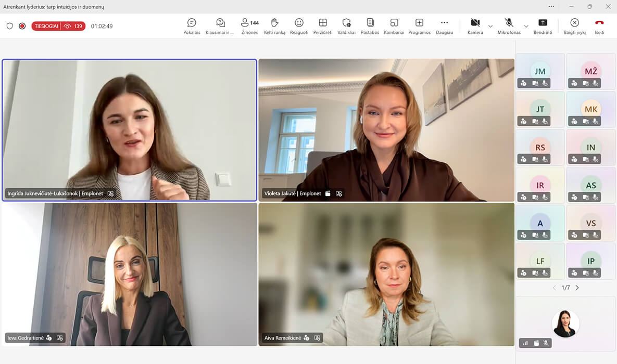The image size is (617, 364).
Task: Click spotlight icon beside Ieva Gedraitienė
Action: click(49, 337)
